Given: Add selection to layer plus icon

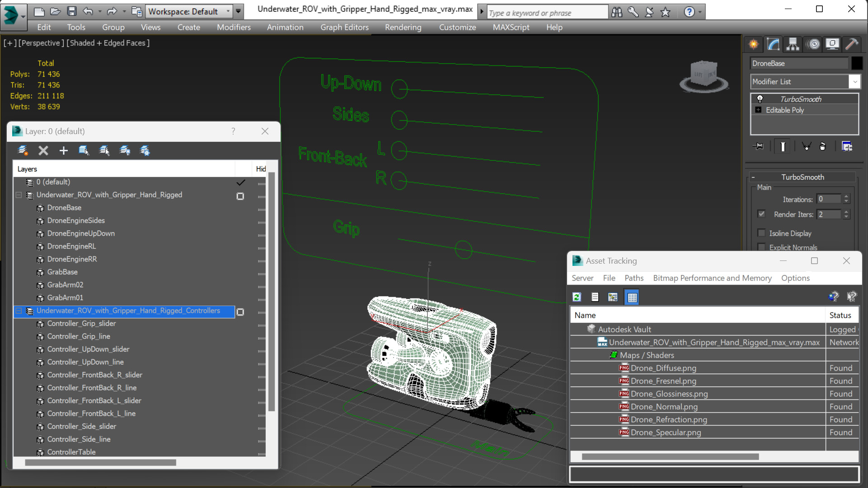Looking at the screenshot, I should tap(64, 151).
